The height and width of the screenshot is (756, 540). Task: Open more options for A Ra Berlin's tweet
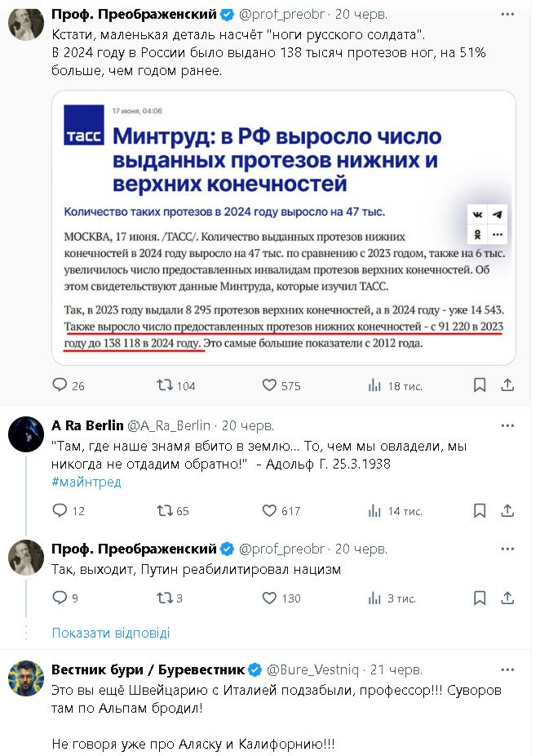pyautogui.click(x=507, y=425)
